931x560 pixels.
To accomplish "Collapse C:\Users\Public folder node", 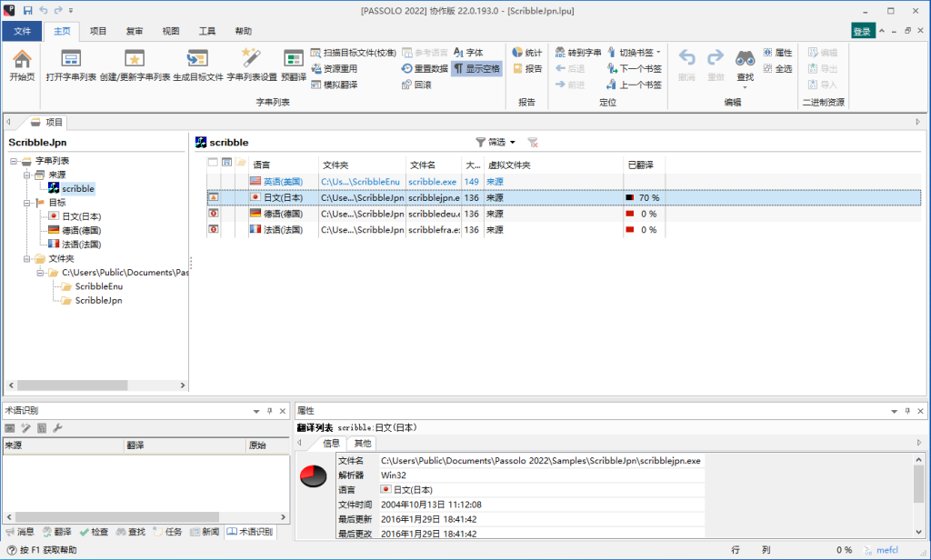I will (x=40, y=273).
